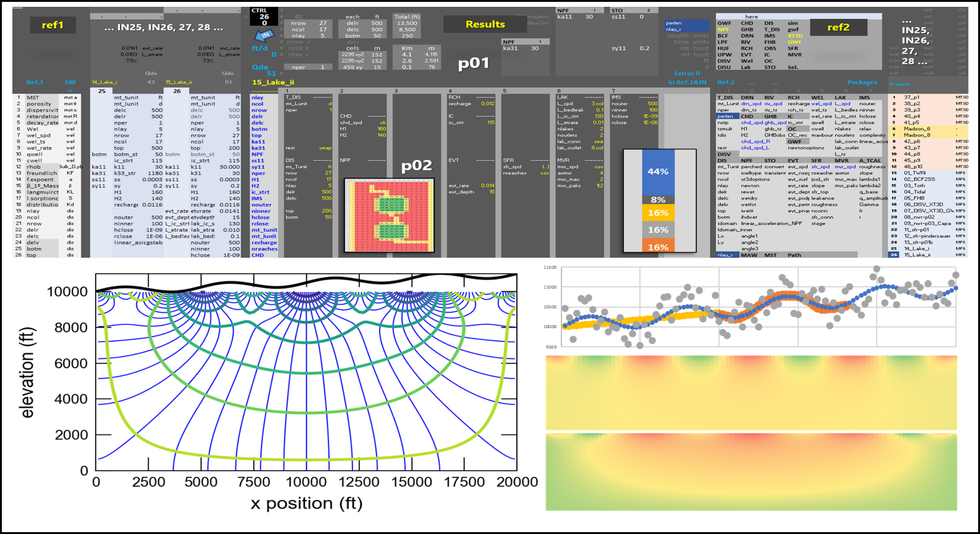Click recharge in the blue parameter list
The height and width of the screenshot is (534, 980).
click(x=264, y=243)
